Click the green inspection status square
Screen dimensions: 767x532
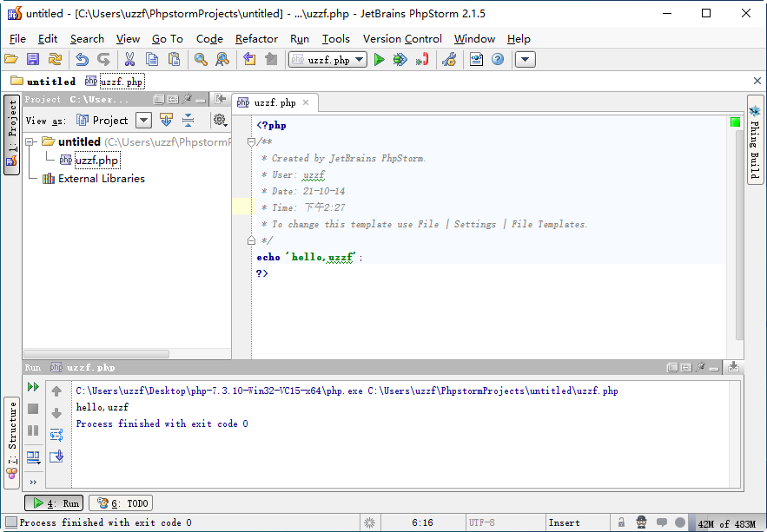[x=735, y=122]
